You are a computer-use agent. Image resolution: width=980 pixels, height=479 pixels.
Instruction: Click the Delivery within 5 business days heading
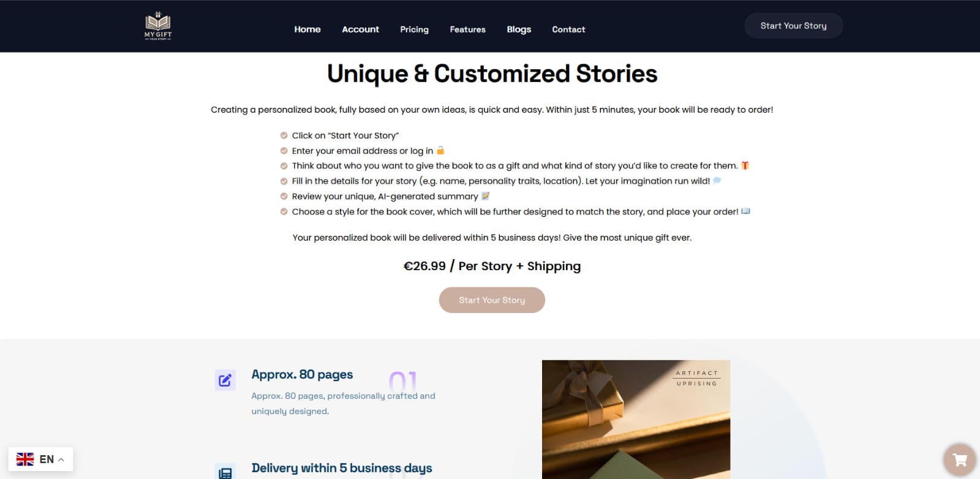point(342,468)
